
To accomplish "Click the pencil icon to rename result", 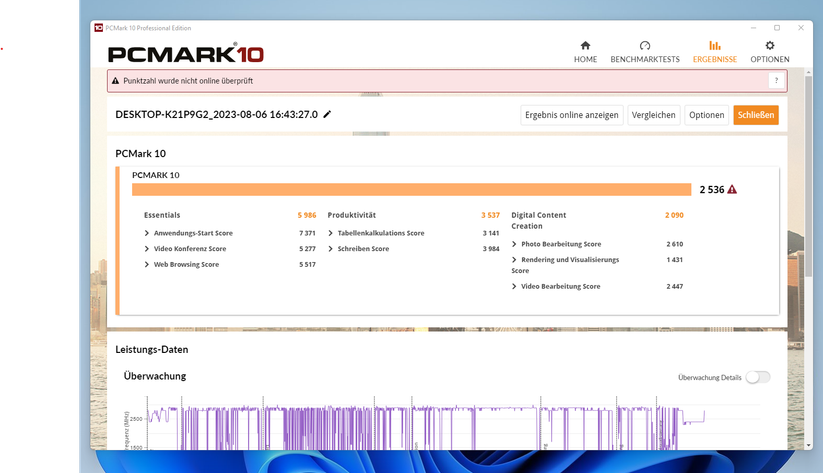I will click(x=327, y=114).
